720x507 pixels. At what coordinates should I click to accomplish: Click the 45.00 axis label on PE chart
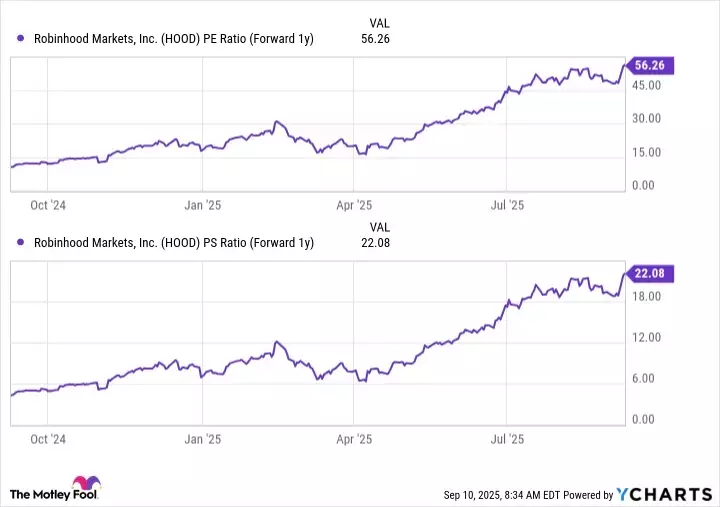coord(646,85)
